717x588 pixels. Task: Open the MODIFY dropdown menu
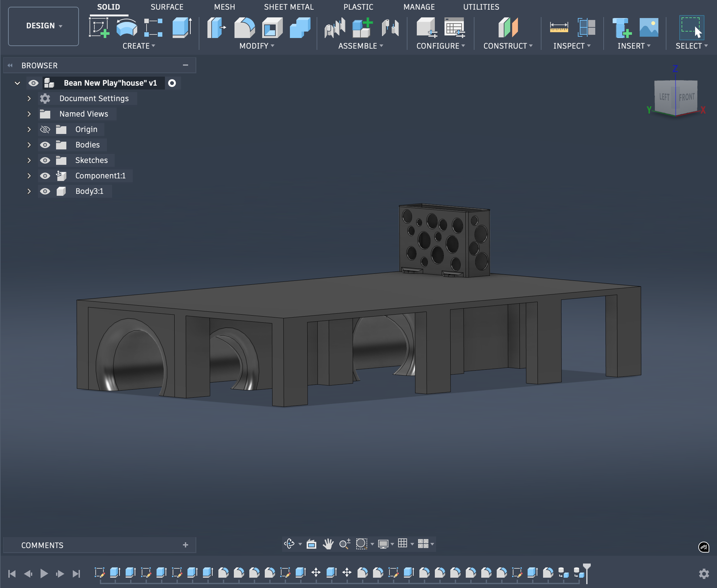click(256, 46)
